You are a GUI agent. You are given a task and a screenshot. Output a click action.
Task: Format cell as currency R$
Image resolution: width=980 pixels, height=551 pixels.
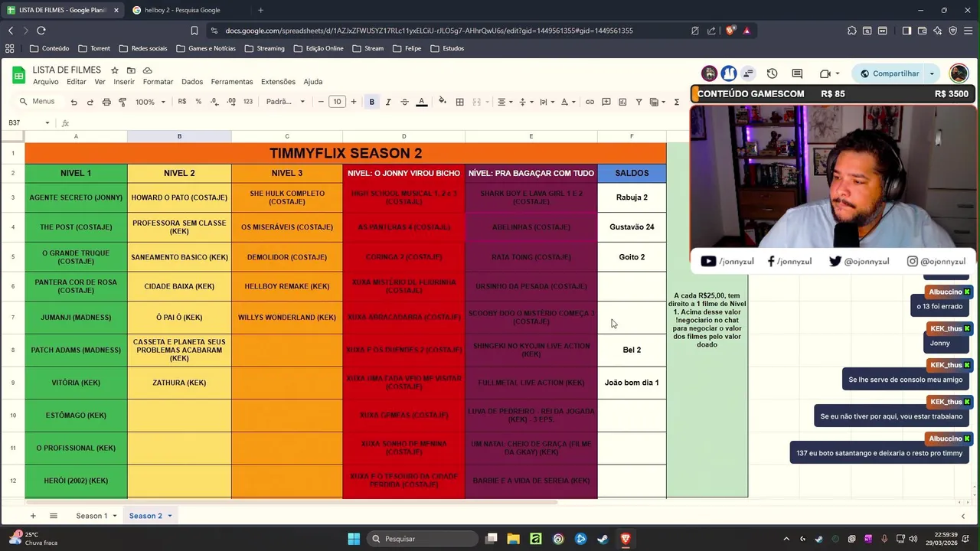[x=181, y=102]
